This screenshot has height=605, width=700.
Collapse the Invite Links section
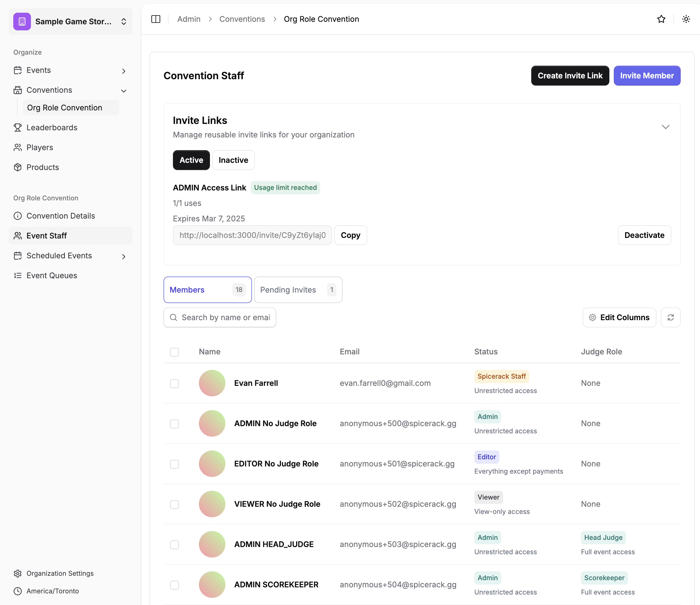point(665,127)
